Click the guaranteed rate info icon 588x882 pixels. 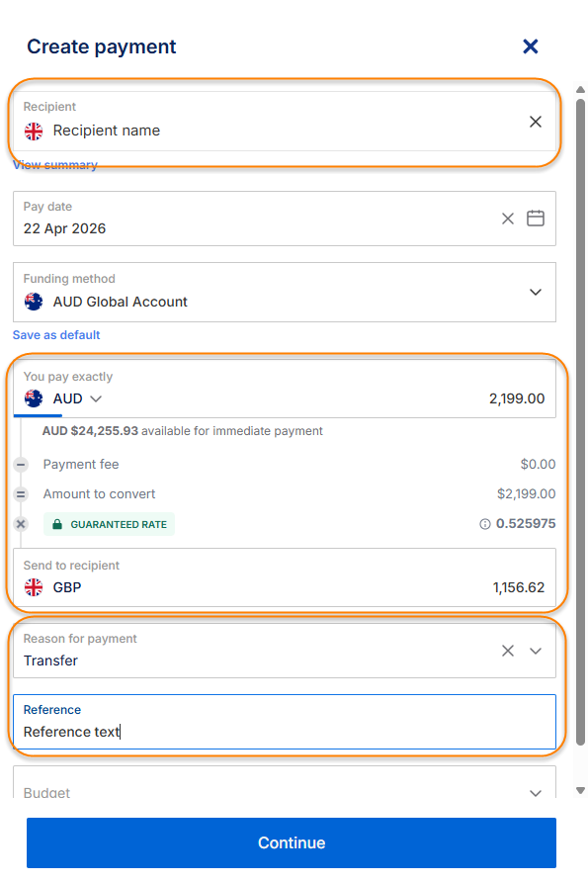(x=484, y=524)
